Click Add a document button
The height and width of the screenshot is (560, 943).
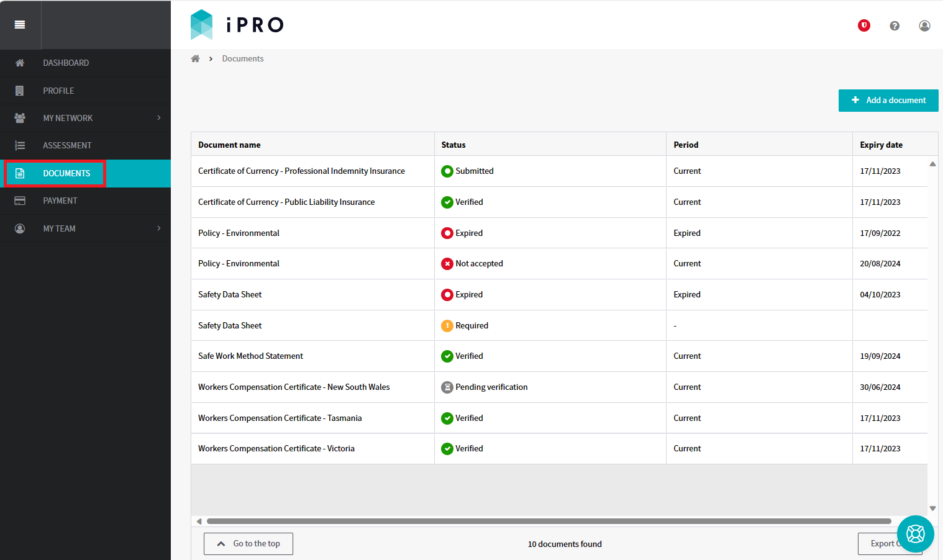[x=888, y=101]
